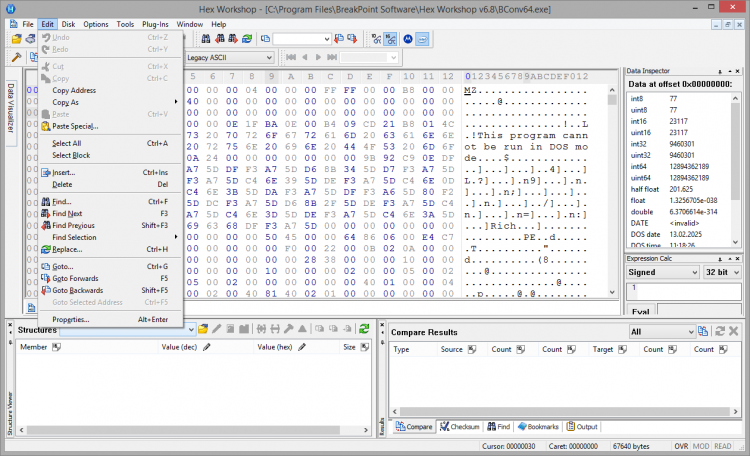The width and height of the screenshot is (750, 456).
Task: Open the Signed dropdown in Expression Calc
Action: pyautogui.click(x=661, y=272)
